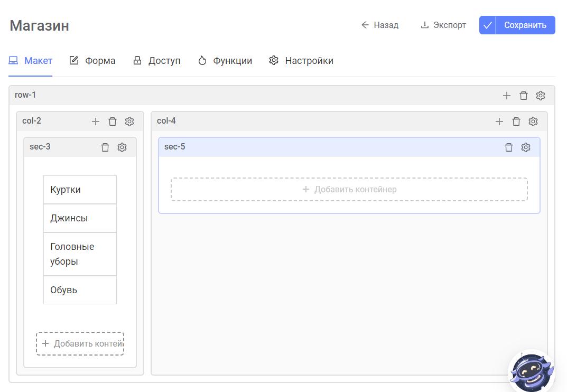Image resolution: width=567 pixels, height=392 pixels.
Task: Select the Обувь item
Action: tap(80, 290)
